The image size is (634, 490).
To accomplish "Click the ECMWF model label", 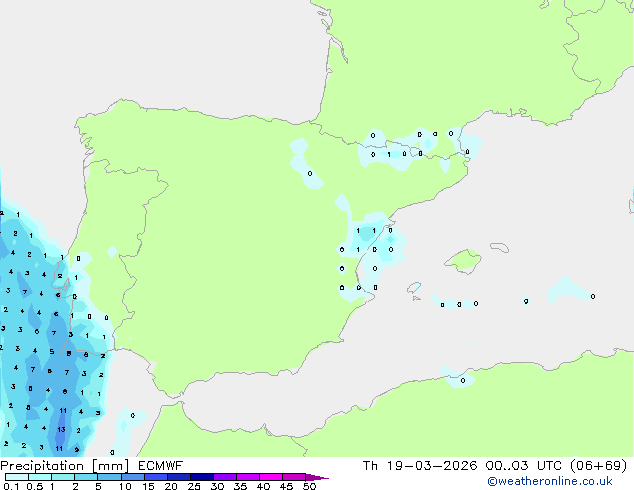I will click(161, 466).
